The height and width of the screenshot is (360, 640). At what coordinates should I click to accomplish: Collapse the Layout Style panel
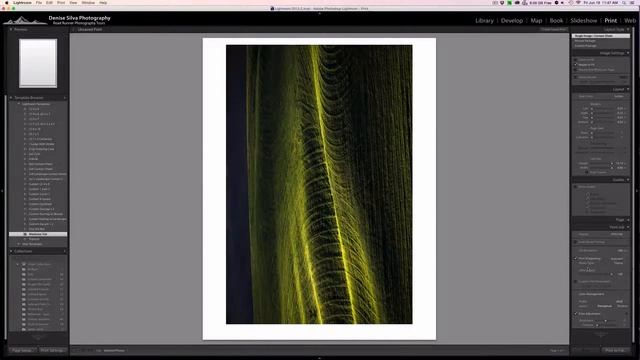point(628,29)
